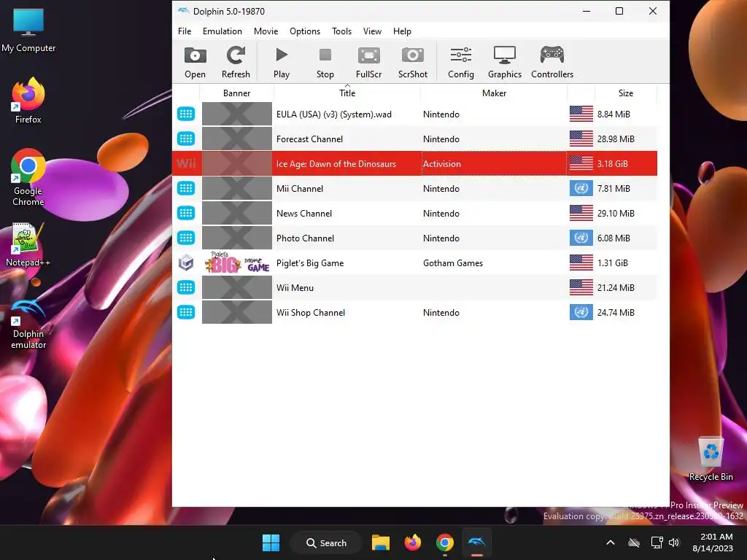Click the WAD platform icon for Forecast Channel

point(186,139)
